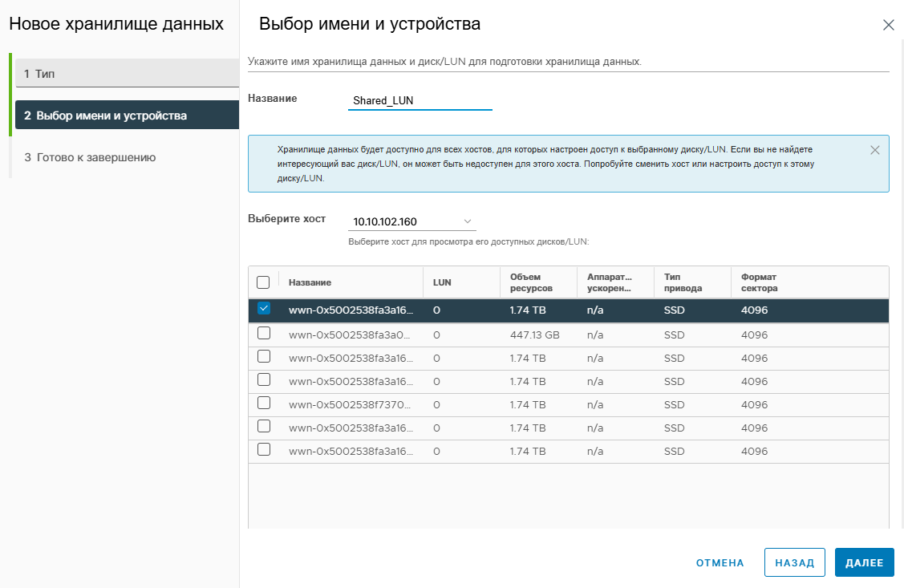Toggle the select-all checkbox in table header
Image resolution: width=904 pixels, height=588 pixels.
(x=263, y=282)
